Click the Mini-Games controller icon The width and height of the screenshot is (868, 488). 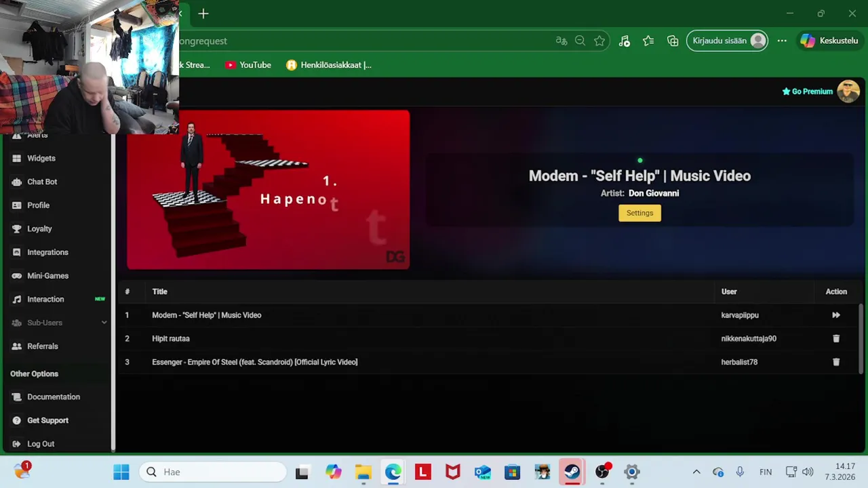click(x=16, y=276)
